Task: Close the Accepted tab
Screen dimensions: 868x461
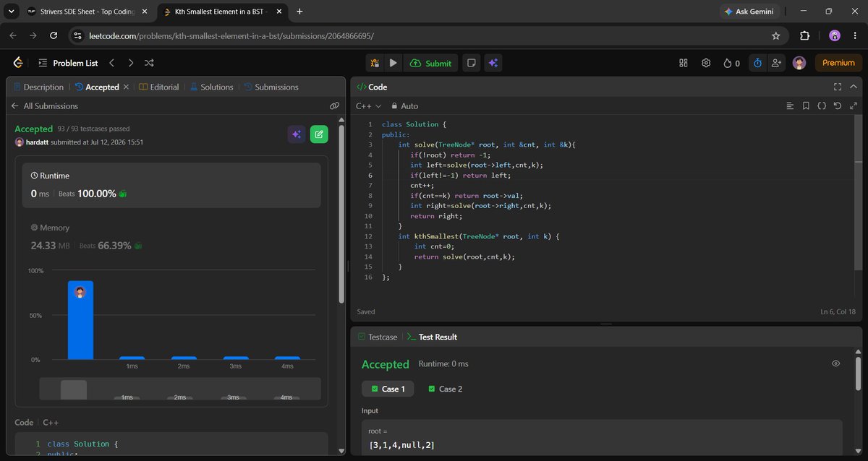Action: point(126,87)
